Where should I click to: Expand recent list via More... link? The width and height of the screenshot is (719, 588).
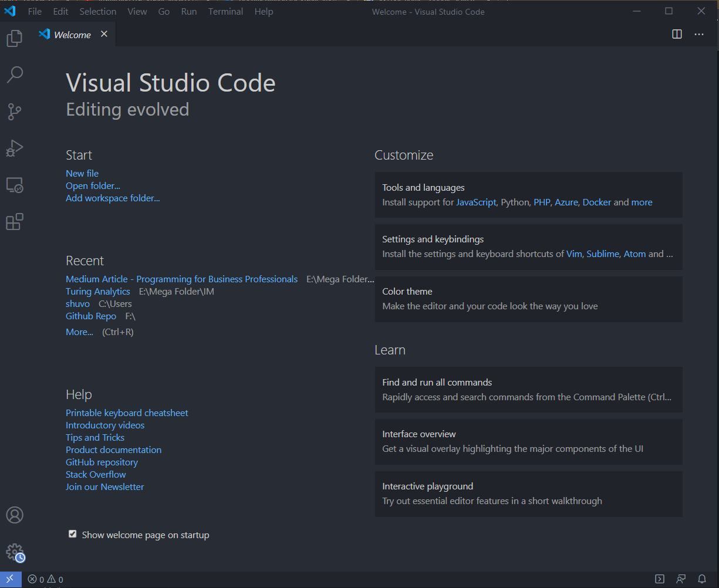tap(79, 332)
